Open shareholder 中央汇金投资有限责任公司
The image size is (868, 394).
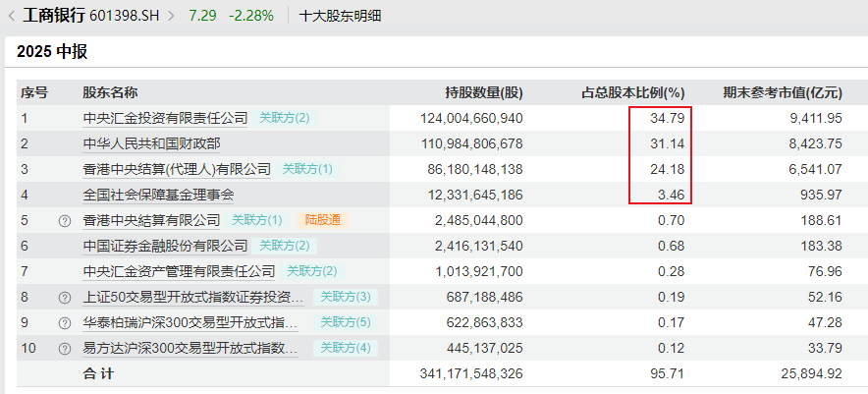coord(165,118)
